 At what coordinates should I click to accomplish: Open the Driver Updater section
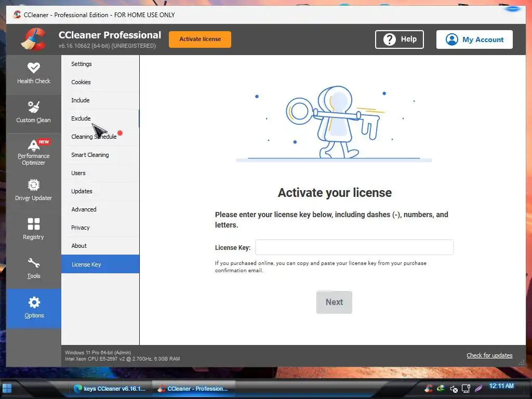(34, 191)
